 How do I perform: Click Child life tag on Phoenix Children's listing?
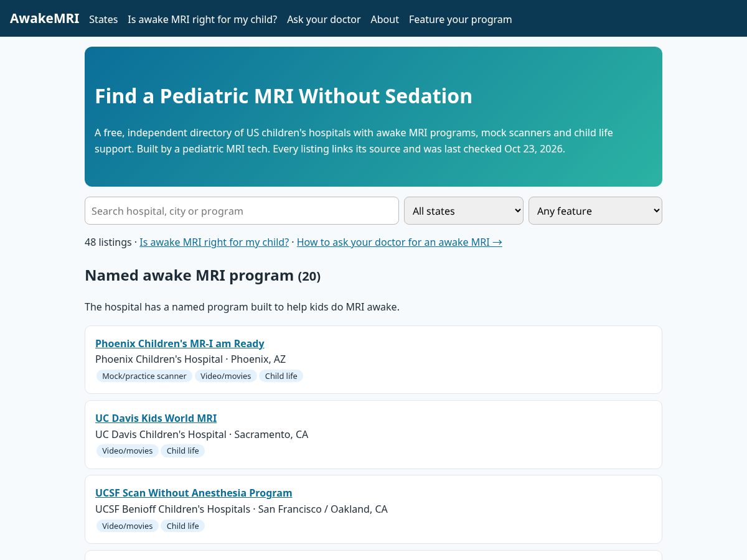tap(281, 376)
